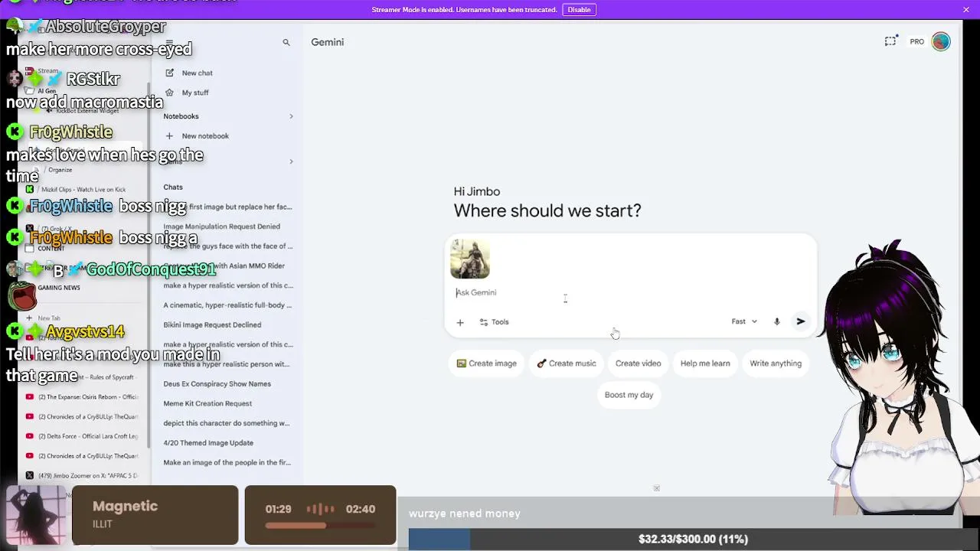Open chat 'Meme Kit Creation Request'
Viewport: 980px width, 551px height.
pos(207,403)
